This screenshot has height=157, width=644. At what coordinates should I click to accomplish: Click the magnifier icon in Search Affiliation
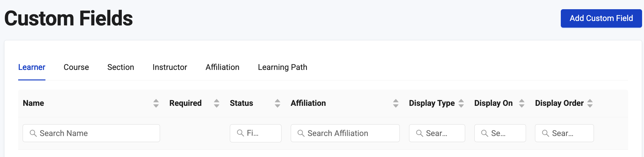click(x=301, y=133)
